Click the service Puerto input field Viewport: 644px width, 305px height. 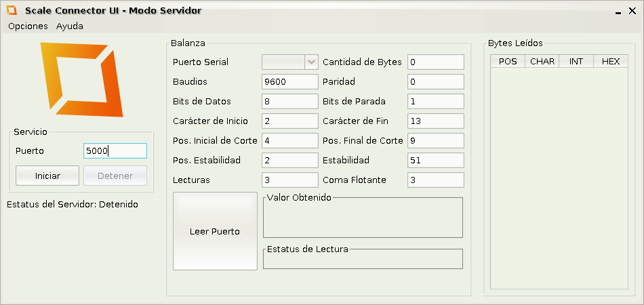(x=115, y=151)
